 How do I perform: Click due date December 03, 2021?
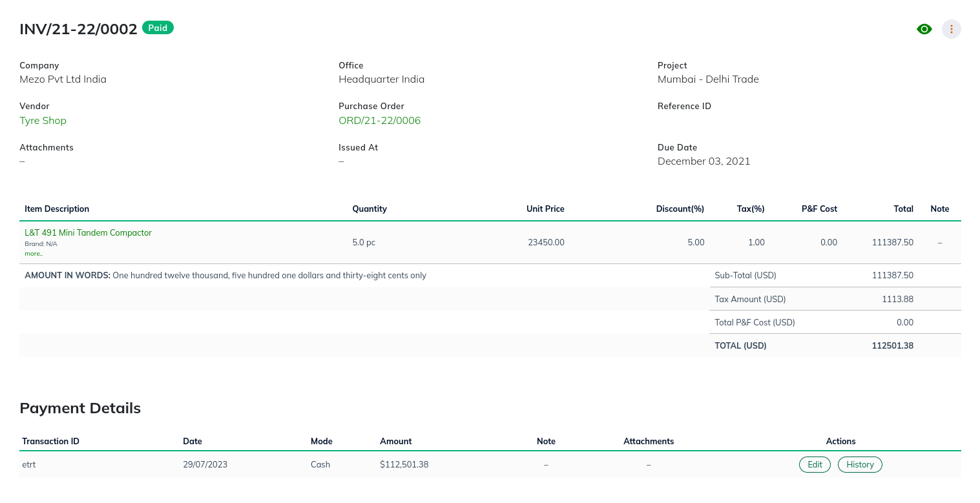point(704,161)
